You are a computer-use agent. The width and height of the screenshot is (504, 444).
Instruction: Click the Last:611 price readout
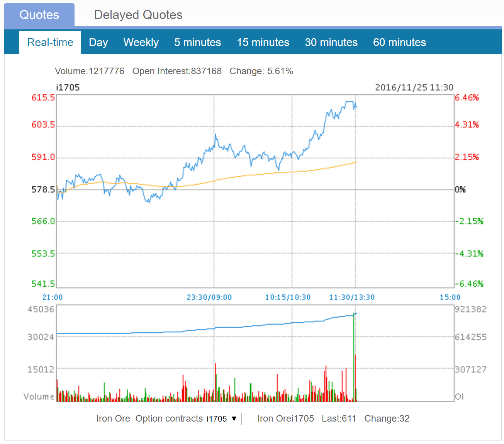(339, 418)
